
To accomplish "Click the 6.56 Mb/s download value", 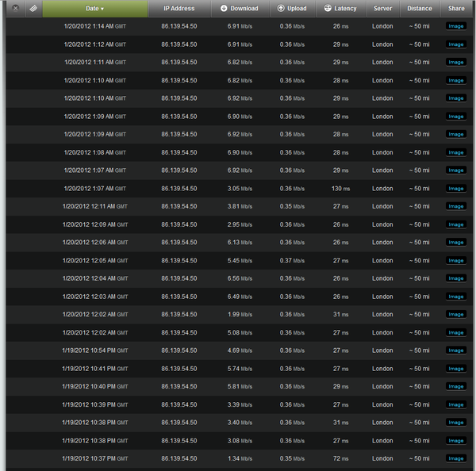I will (x=240, y=278).
